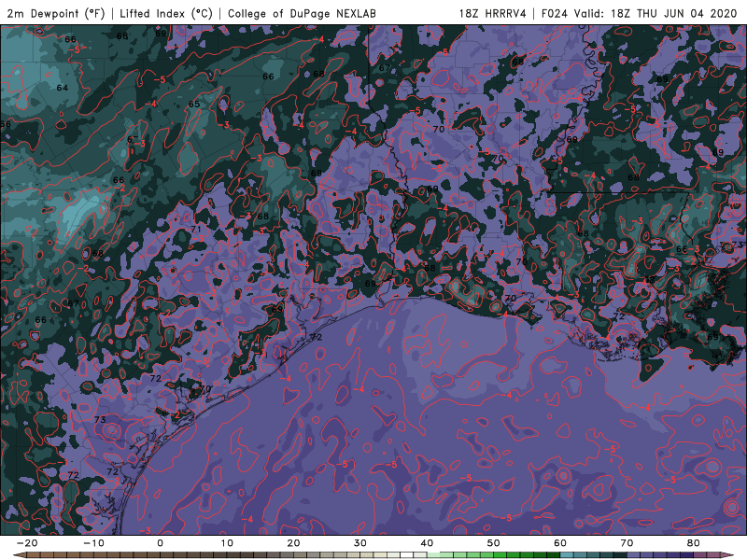The image size is (747, 560).
Task: Click the -10 label on the color scale
Action: click(x=93, y=543)
